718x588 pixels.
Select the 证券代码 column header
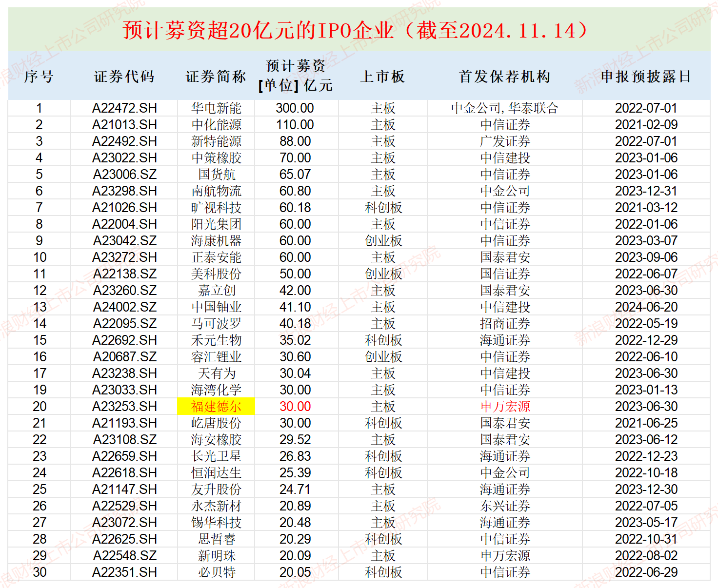click(123, 77)
